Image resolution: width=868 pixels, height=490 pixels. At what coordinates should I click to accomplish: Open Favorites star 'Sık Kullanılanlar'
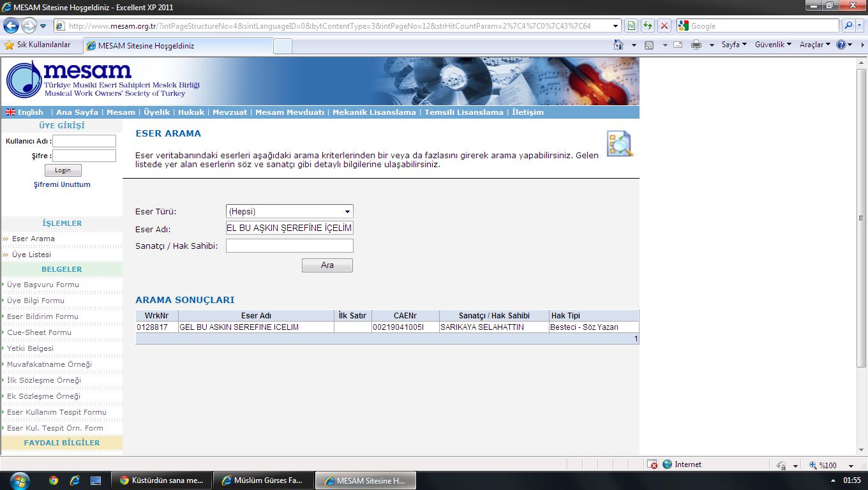pos(38,45)
